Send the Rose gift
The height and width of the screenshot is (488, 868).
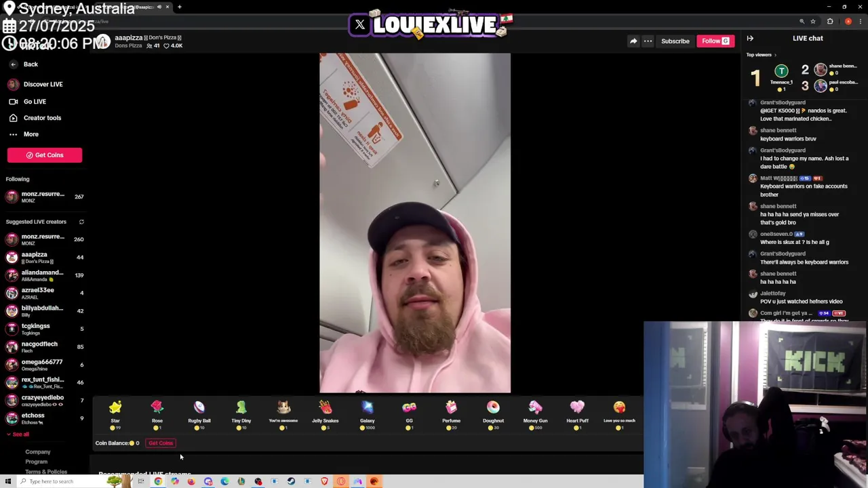pyautogui.click(x=157, y=415)
